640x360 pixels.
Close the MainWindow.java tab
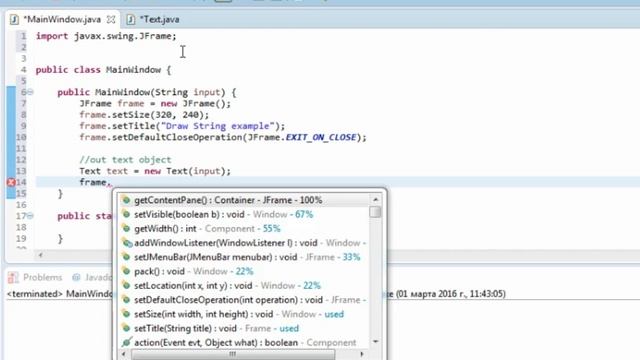[x=111, y=20]
